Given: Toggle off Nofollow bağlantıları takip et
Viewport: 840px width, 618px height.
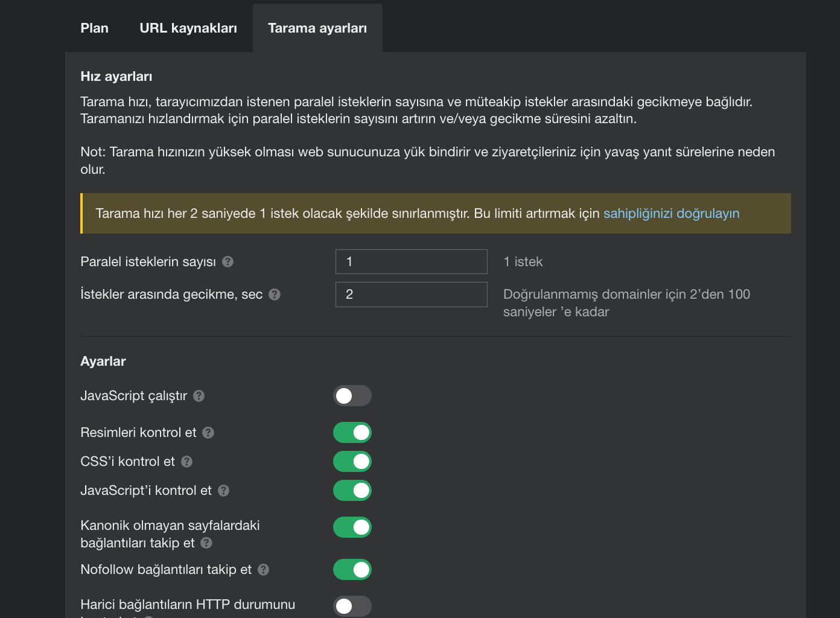Looking at the screenshot, I should [352, 569].
